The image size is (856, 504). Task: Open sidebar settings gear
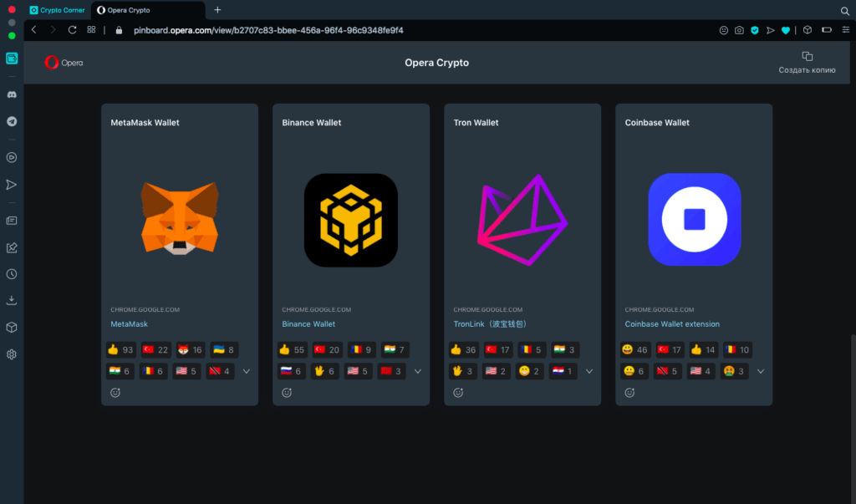click(x=12, y=354)
